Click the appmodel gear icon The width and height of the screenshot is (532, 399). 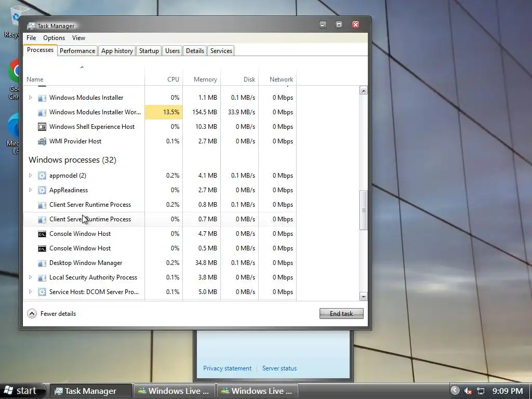click(x=42, y=176)
